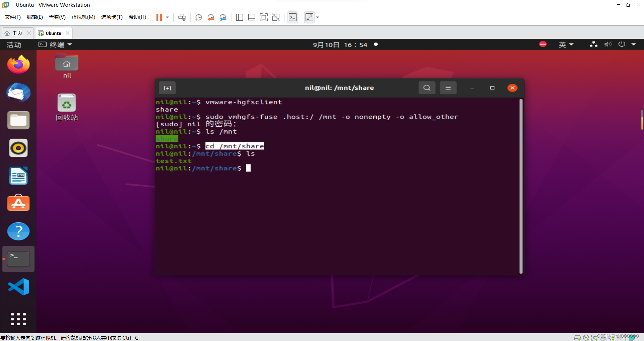
Task: Close the terminal window
Action: [512, 88]
